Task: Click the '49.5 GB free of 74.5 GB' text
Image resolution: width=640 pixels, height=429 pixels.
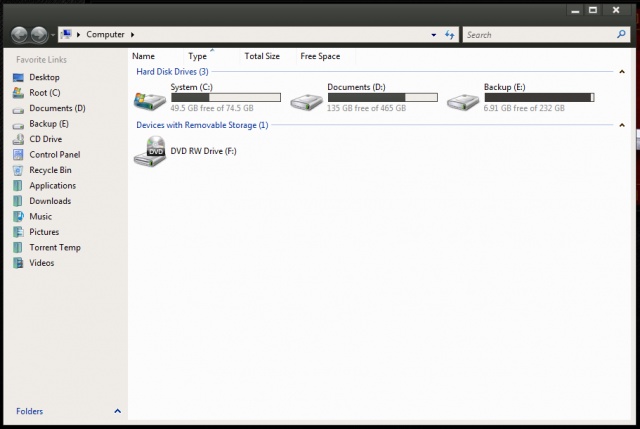Action: click(212, 108)
